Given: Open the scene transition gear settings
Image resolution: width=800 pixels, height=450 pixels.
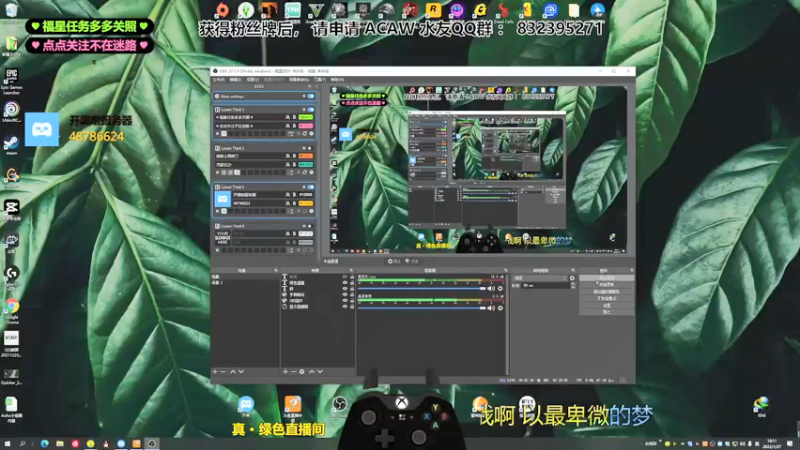Looking at the screenshot, I should click(x=572, y=278).
